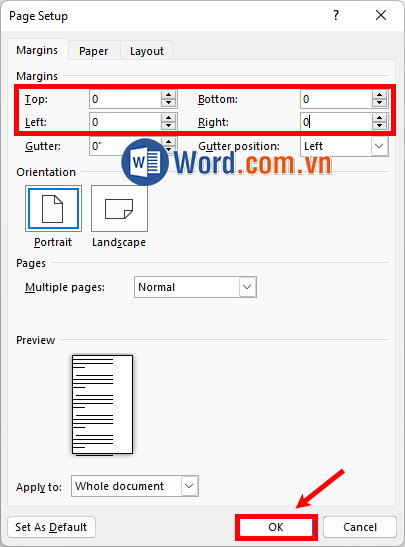Screen dimensions: 405x547
Task: Increase the Right margin with up arrow
Action: tap(380, 118)
